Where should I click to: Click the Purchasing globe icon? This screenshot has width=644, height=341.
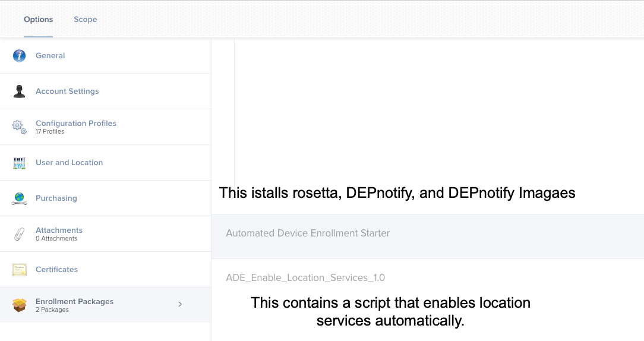point(19,198)
